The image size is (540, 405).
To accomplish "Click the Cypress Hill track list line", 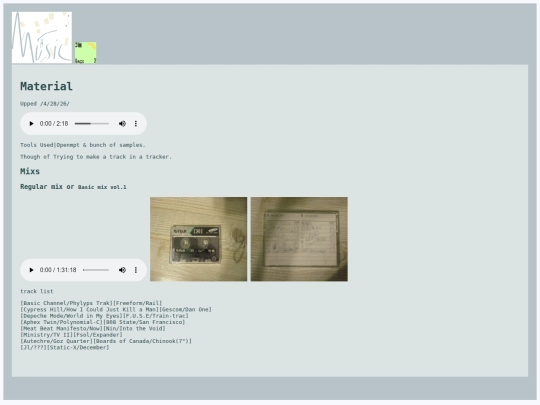I will pos(116,310).
